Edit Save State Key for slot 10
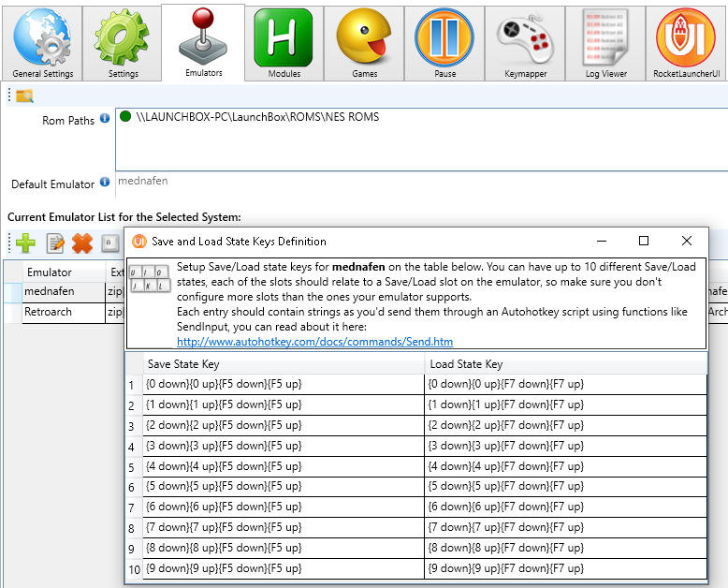 point(284,568)
